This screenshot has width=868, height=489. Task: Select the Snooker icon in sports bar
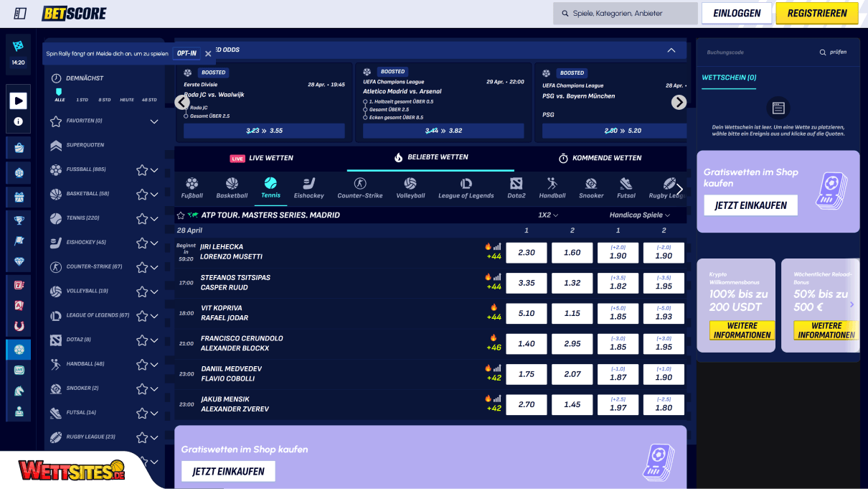pyautogui.click(x=591, y=184)
